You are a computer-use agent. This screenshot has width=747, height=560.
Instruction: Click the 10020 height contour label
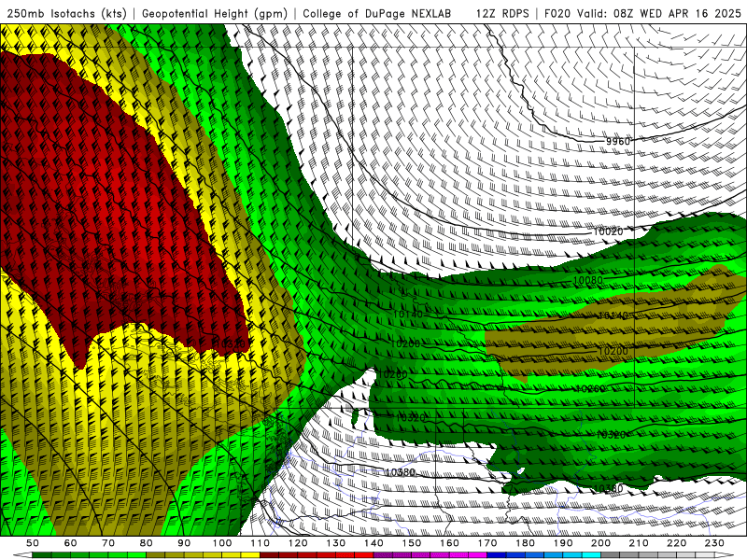[608, 231]
